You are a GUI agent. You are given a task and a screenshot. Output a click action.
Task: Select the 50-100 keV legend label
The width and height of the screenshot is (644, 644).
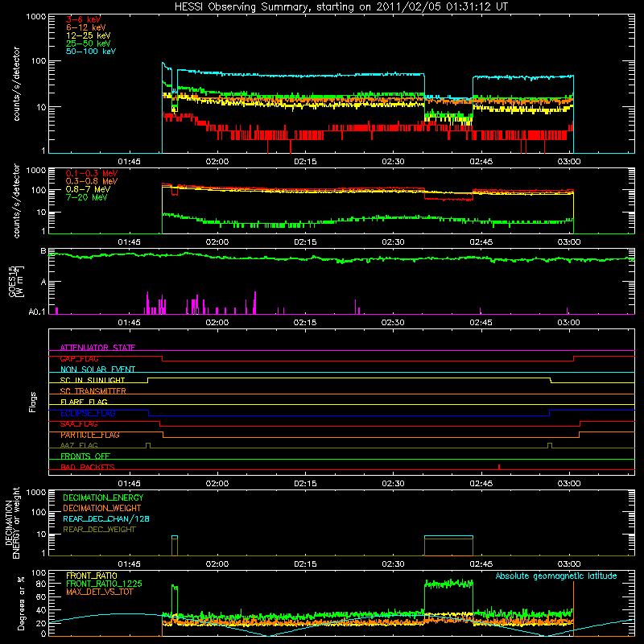(91, 51)
